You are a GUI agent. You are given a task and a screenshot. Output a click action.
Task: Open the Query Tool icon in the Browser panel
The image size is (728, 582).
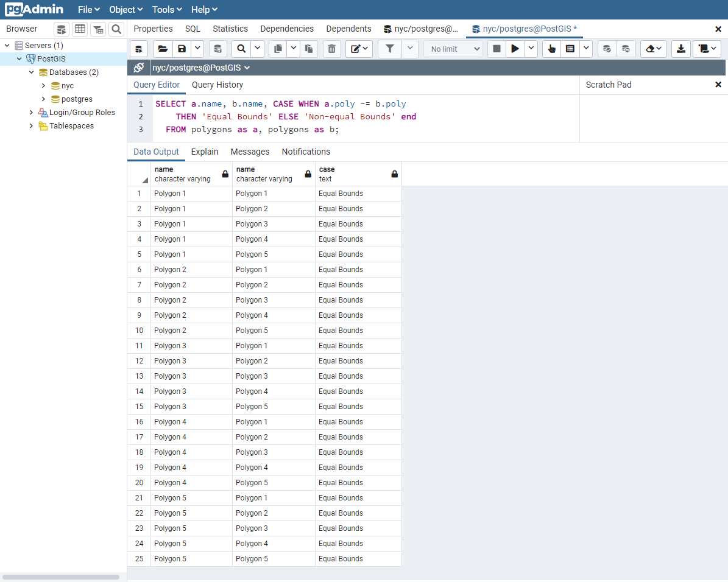62,29
